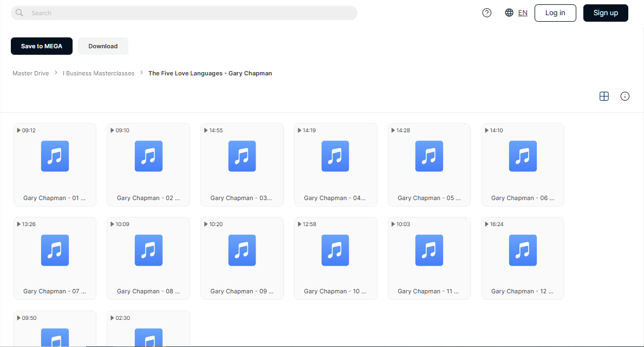Click the 10:09 play duration label

pyautogui.click(x=120, y=224)
